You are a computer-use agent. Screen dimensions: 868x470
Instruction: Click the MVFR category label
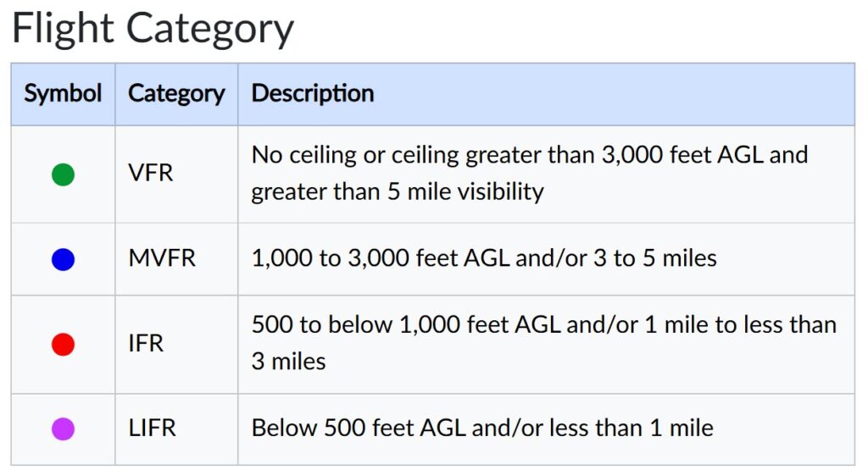tap(162, 258)
